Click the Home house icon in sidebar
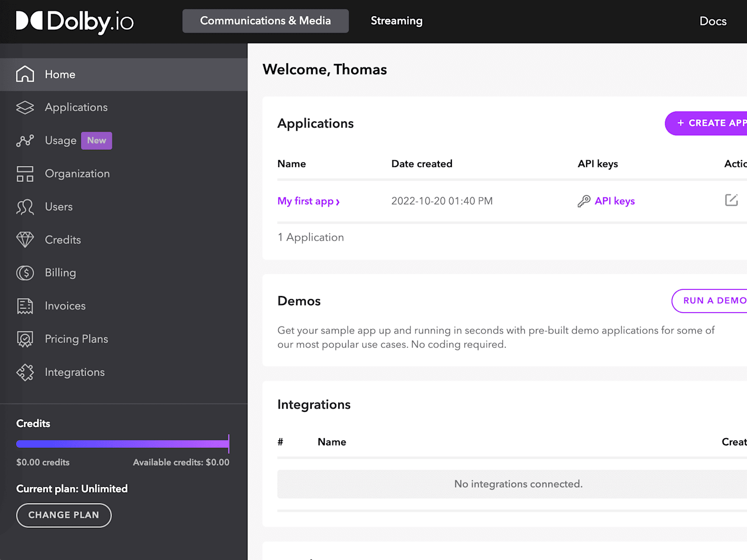747x560 pixels. pos(25,74)
